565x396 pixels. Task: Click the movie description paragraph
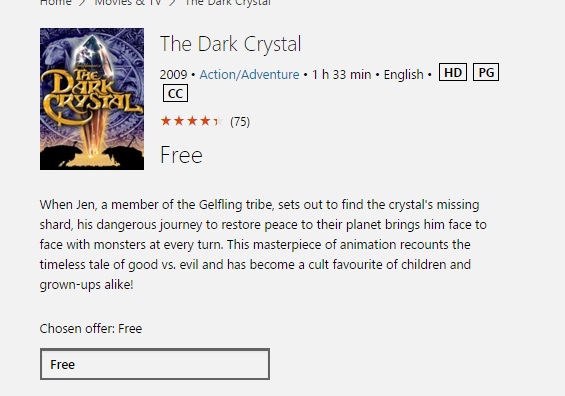pos(263,245)
